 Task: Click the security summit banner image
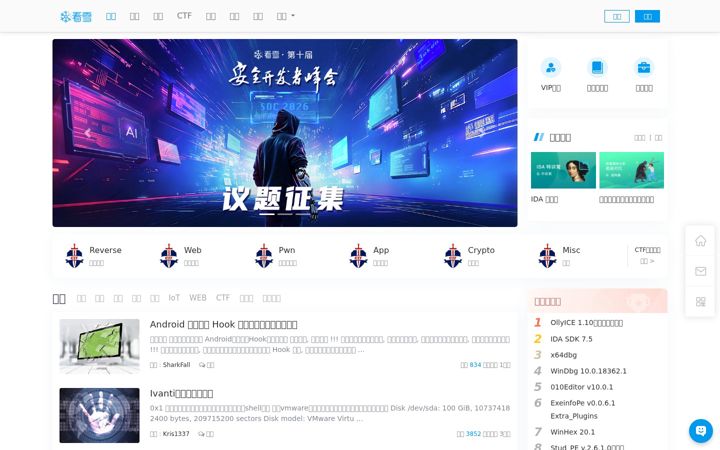pyautogui.click(x=285, y=133)
